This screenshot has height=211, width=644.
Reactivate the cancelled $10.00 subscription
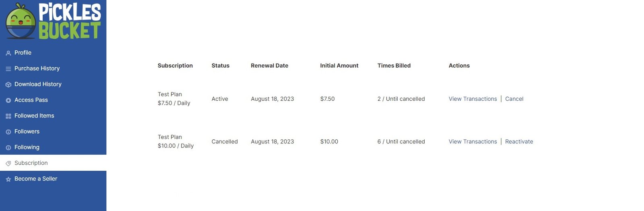click(519, 141)
